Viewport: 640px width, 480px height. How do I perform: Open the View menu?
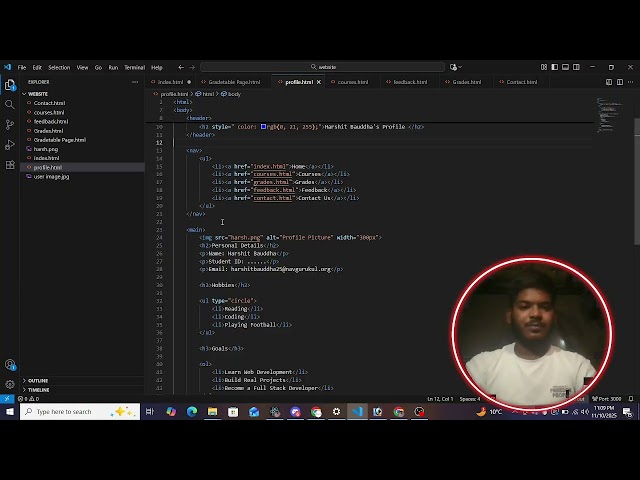pos(82,67)
